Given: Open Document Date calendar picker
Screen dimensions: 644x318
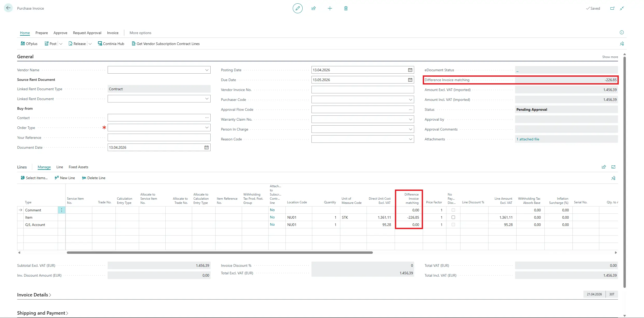Looking at the screenshot, I should pyautogui.click(x=206, y=147).
